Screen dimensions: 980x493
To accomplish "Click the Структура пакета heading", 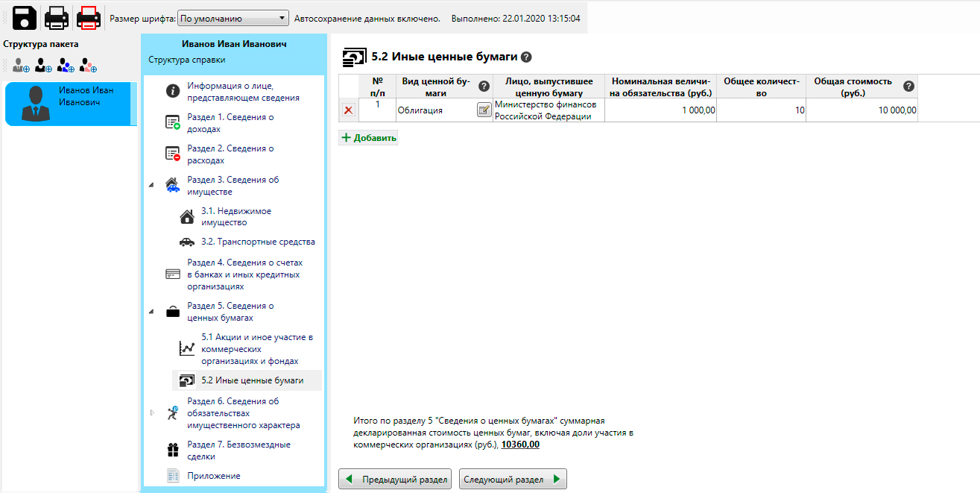I will (41, 44).
